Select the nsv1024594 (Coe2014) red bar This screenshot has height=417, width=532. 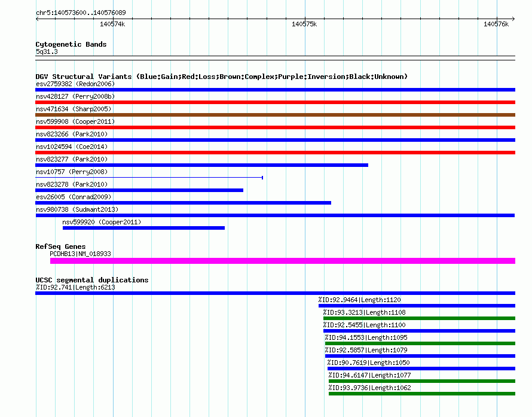click(275, 153)
